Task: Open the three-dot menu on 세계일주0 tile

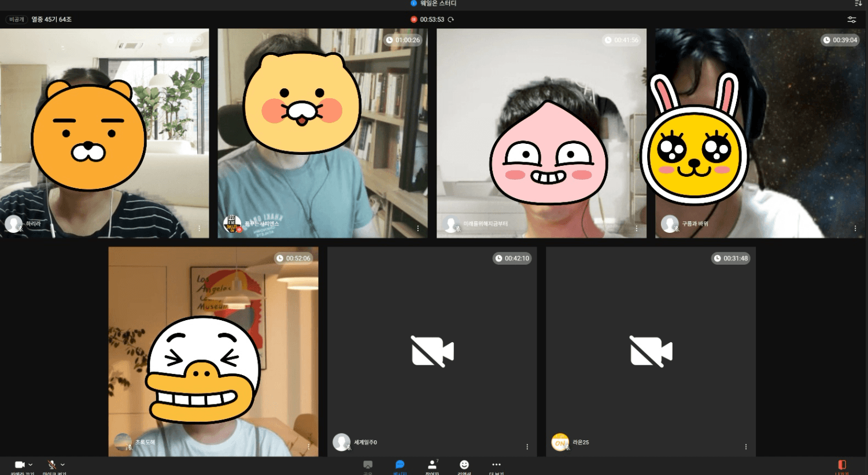Action: click(x=527, y=447)
